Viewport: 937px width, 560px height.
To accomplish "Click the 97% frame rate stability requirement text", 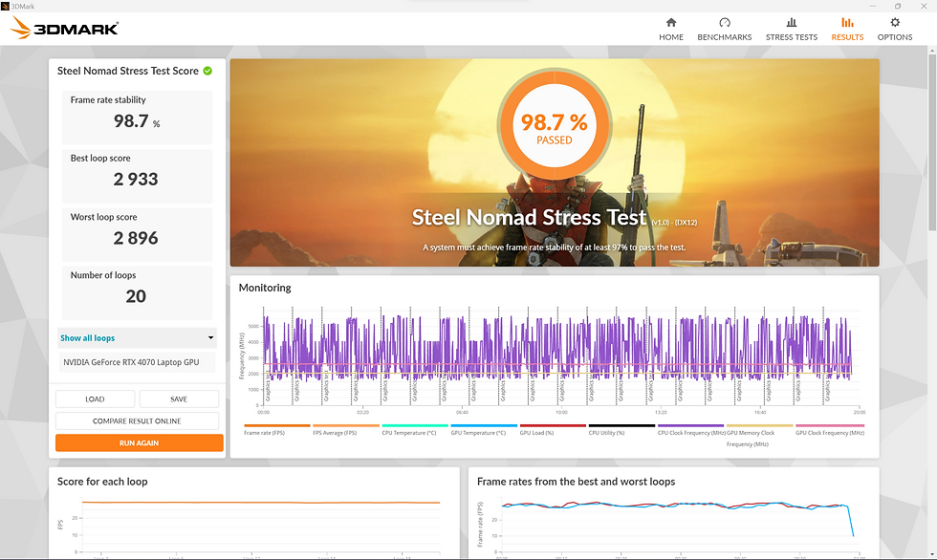I will click(554, 248).
